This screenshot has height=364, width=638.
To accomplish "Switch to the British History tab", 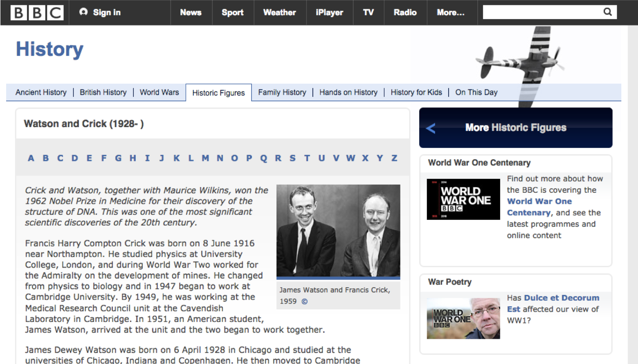I will pyautogui.click(x=103, y=92).
